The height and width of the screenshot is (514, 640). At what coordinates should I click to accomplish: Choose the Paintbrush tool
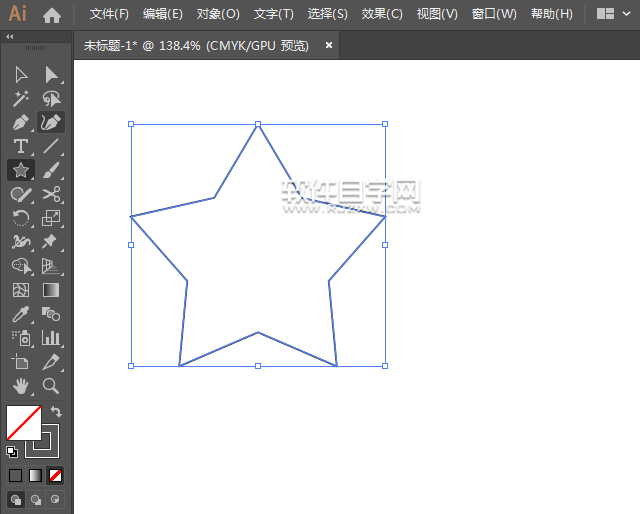[x=51, y=170]
